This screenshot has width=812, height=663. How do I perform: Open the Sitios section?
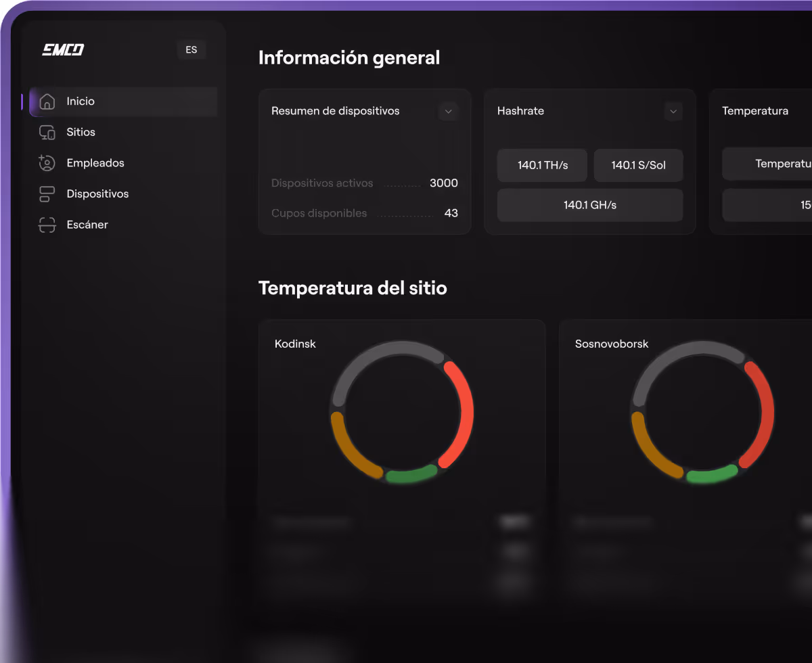(x=81, y=132)
